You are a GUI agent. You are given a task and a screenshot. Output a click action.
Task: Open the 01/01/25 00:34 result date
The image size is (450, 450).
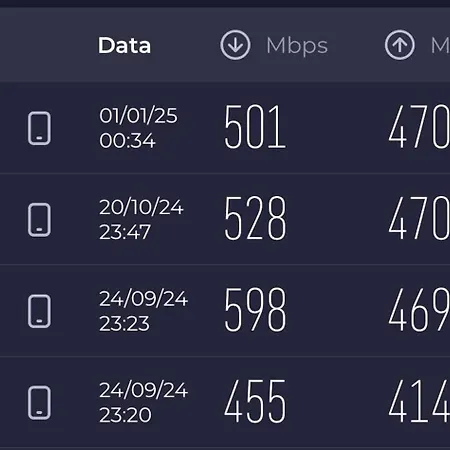click(138, 128)
